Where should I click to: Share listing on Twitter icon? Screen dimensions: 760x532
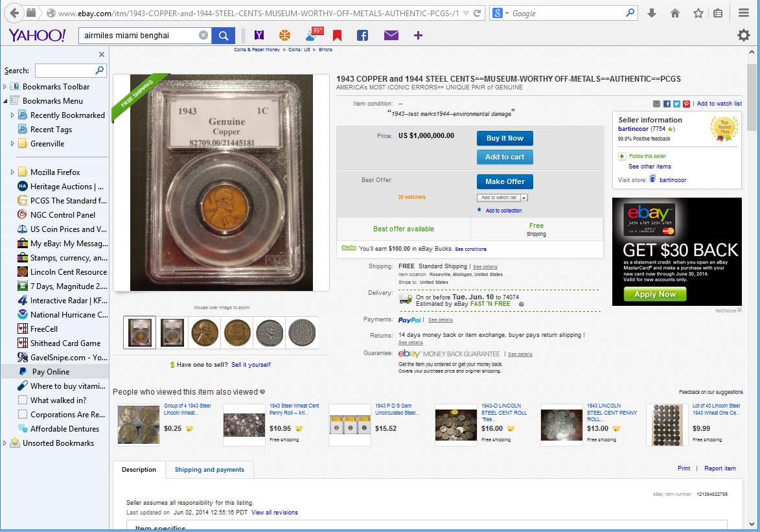coord(676,104)
